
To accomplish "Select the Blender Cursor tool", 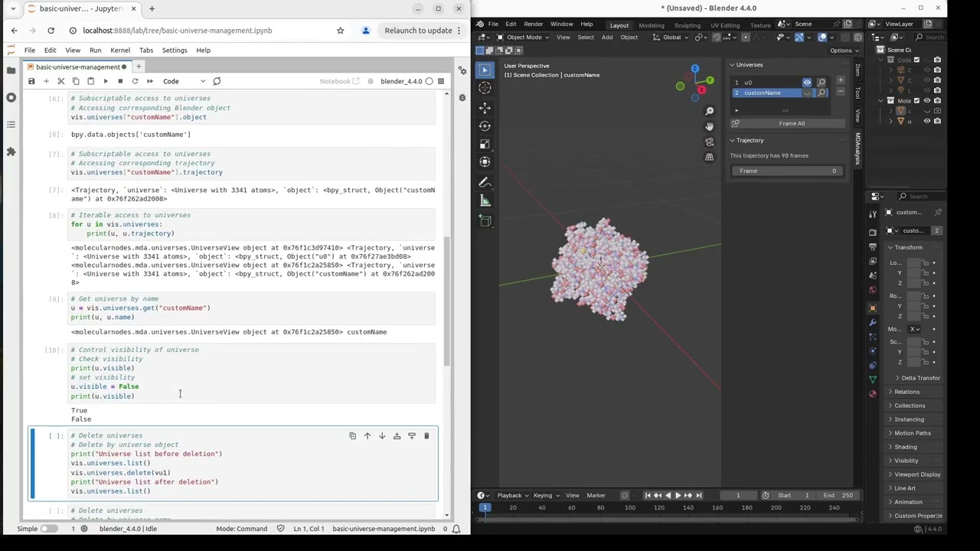I will [485, 88].
